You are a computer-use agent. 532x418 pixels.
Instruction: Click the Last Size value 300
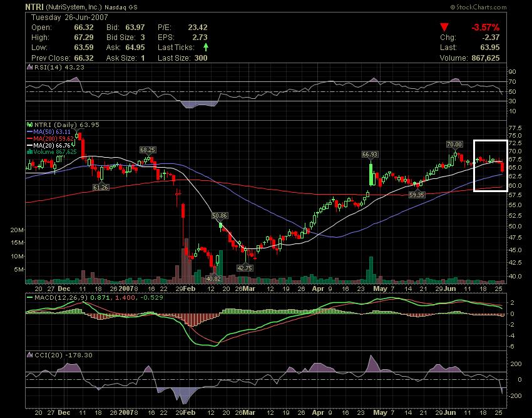[x=201, y=58]
